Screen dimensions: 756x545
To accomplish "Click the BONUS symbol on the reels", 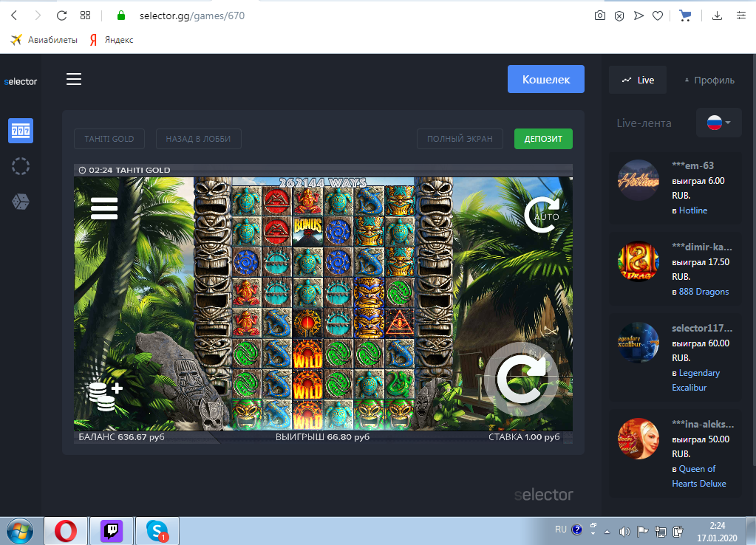I will [307, 231].
